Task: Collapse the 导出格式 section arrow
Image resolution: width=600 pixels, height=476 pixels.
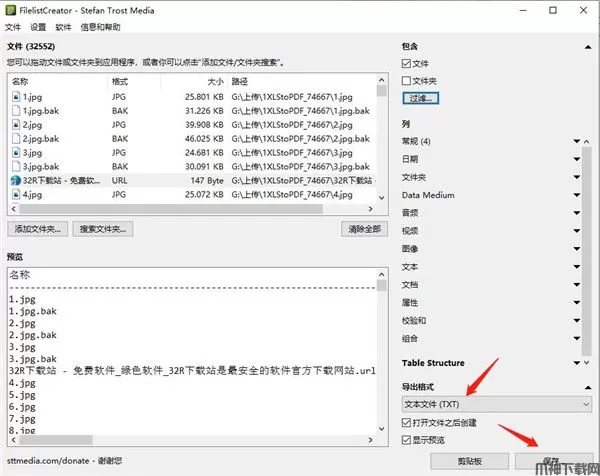Action: point(588,388)
